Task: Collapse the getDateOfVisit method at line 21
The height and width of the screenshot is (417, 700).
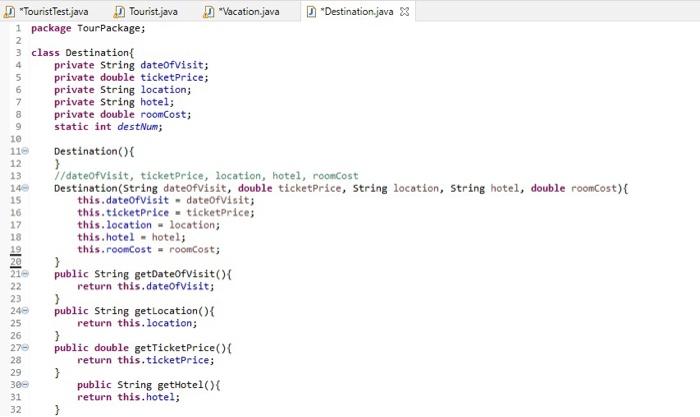Action: coord(25,274)
